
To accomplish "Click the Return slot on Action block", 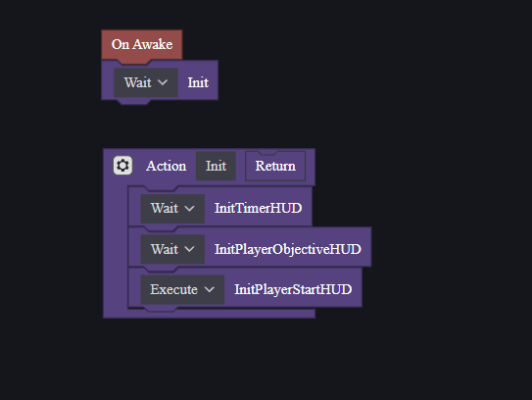I will (275, 166).
